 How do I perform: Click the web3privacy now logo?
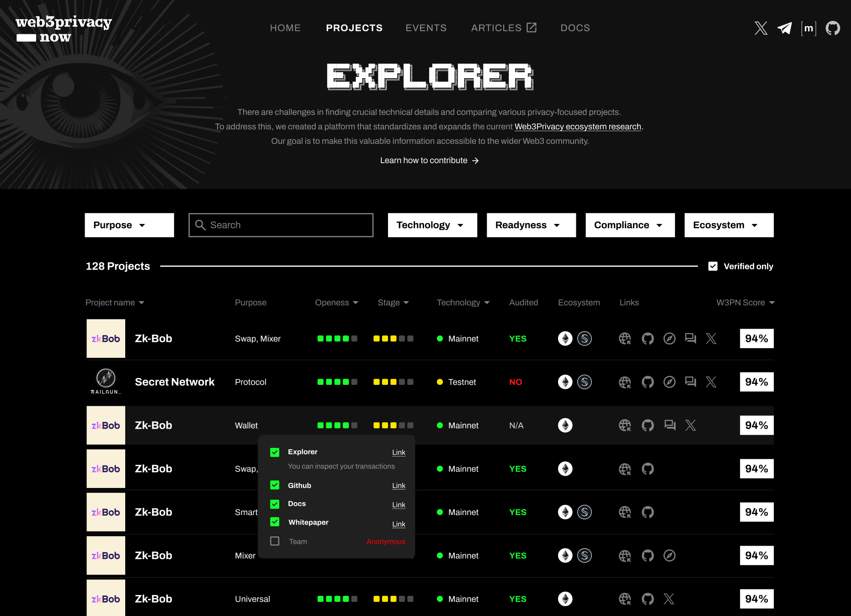pyautogui.click(x=64, y=29)
